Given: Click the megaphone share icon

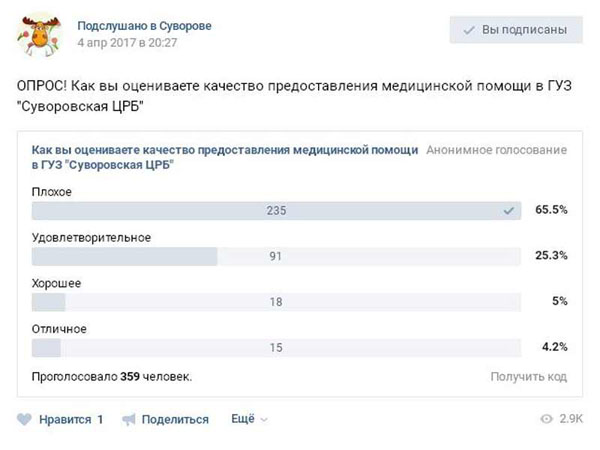Looking at the screenshot, I should tap(129, 420).
